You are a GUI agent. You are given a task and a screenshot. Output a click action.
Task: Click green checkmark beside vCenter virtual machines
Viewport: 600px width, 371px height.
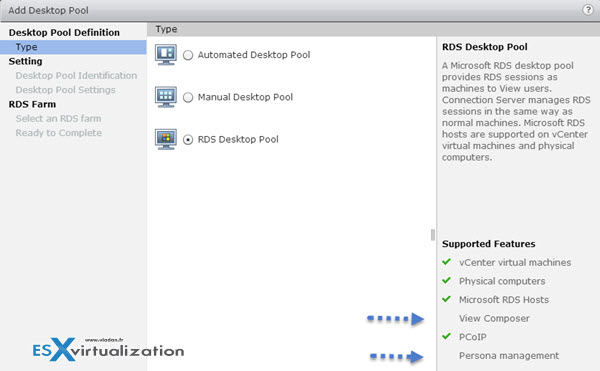pyautogui.click(x=446, y=262)
